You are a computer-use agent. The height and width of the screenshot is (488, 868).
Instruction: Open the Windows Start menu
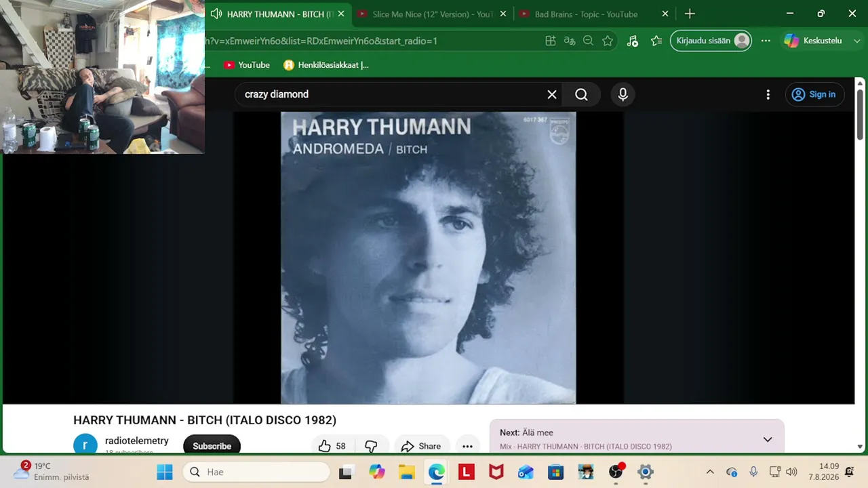click(x=165, y=472)
